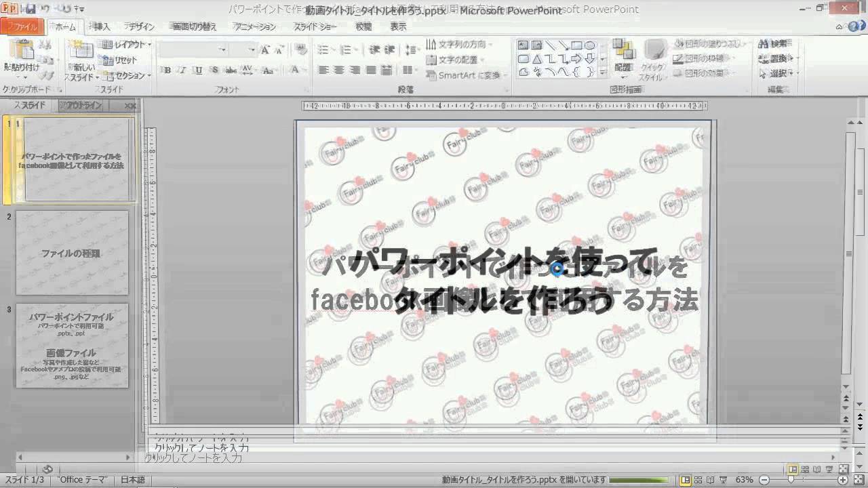Align text left

[323, 70]
